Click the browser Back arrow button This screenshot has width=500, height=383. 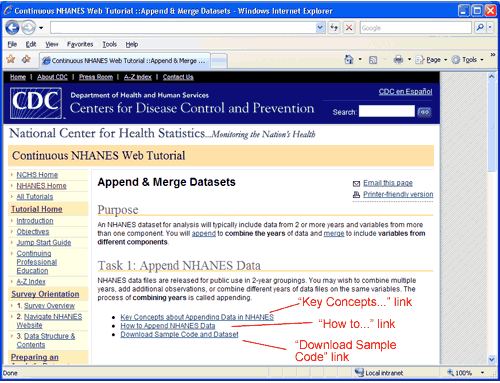[x=12, y=28]
